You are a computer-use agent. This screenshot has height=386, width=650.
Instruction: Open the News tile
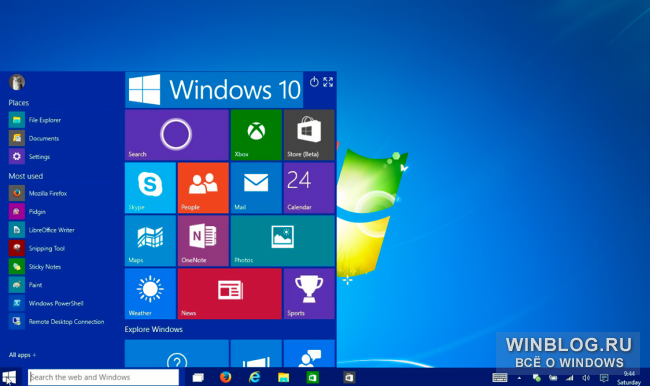[230, 294]
